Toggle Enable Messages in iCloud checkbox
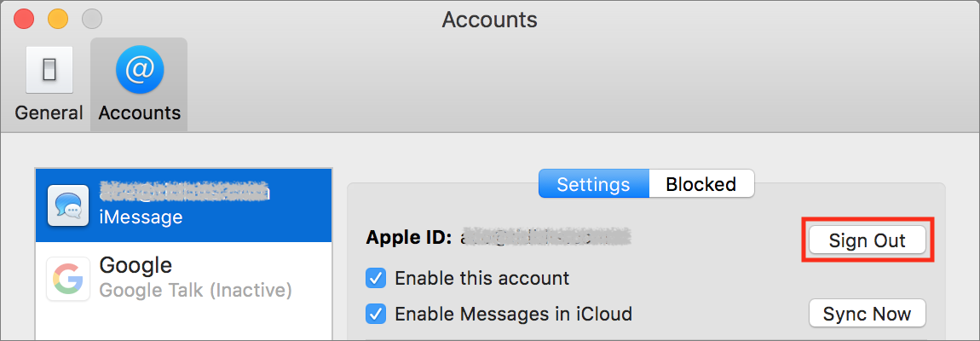Viewport: 980px width, 341px height. 376,313
